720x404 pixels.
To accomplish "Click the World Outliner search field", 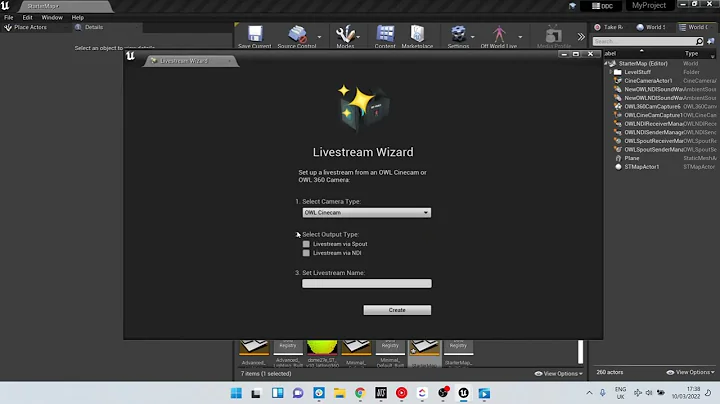I will tap(644, 41).
